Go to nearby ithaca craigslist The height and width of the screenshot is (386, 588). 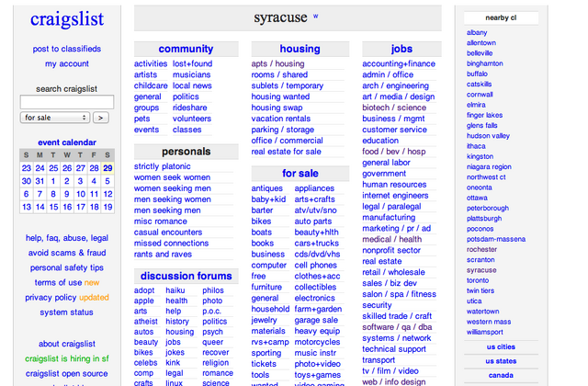[476, 146]
